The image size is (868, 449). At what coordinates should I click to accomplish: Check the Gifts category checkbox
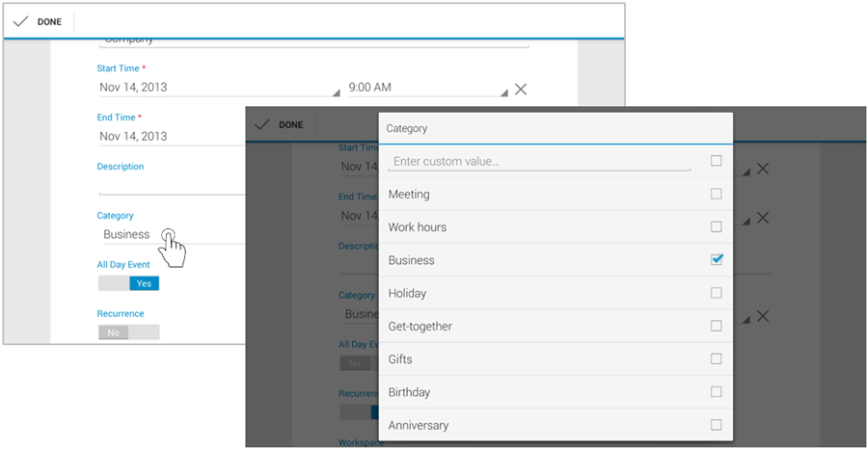pyautogui.click(x=716, y=358)
